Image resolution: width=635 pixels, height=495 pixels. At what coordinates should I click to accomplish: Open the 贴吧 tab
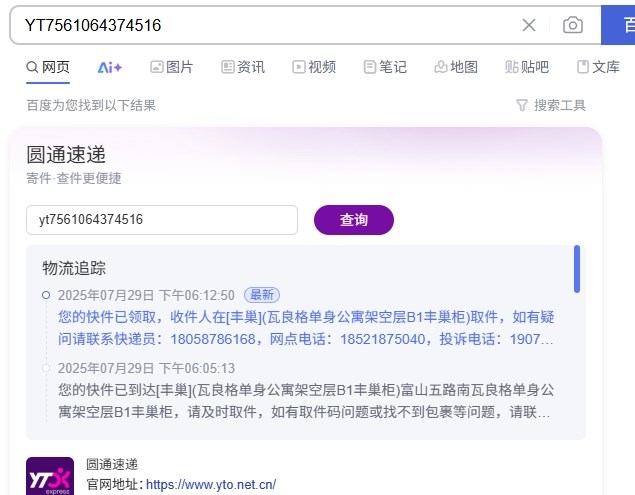click(x=527, y=67)
